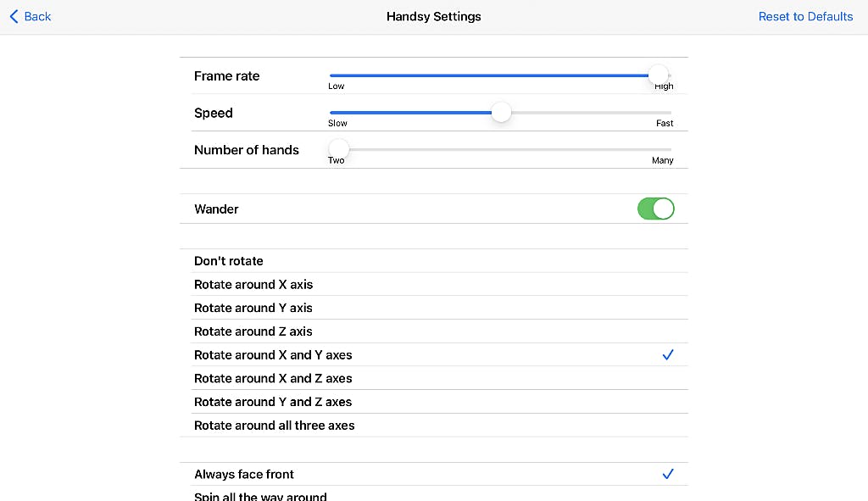This screenshot has width=868, height=501.
Task: Select Always face front option
Action: [244, 475]
